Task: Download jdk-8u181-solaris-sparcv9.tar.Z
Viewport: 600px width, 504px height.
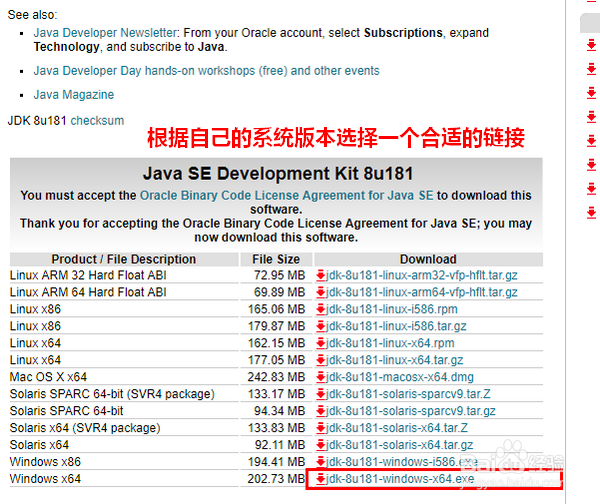Action: pos(408,394)
